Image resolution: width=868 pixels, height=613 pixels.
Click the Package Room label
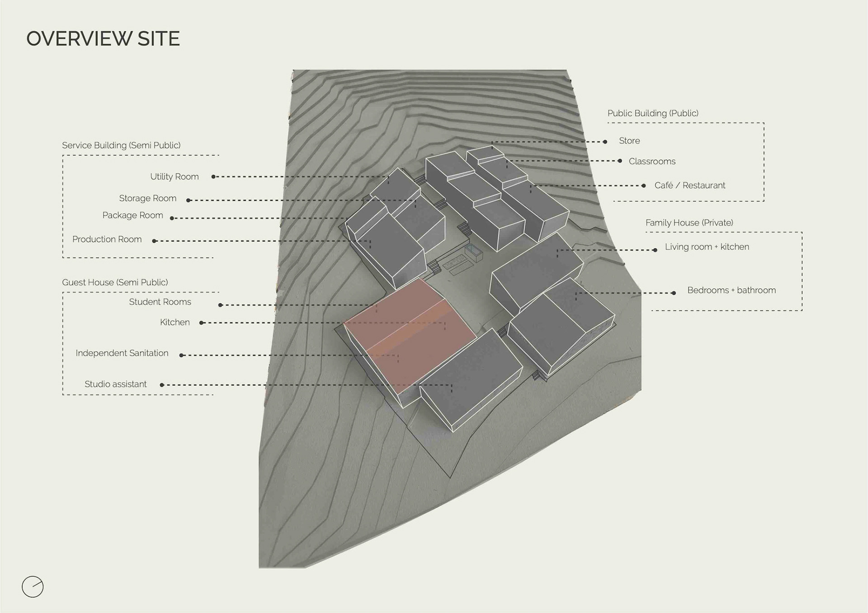click(132, 215)
